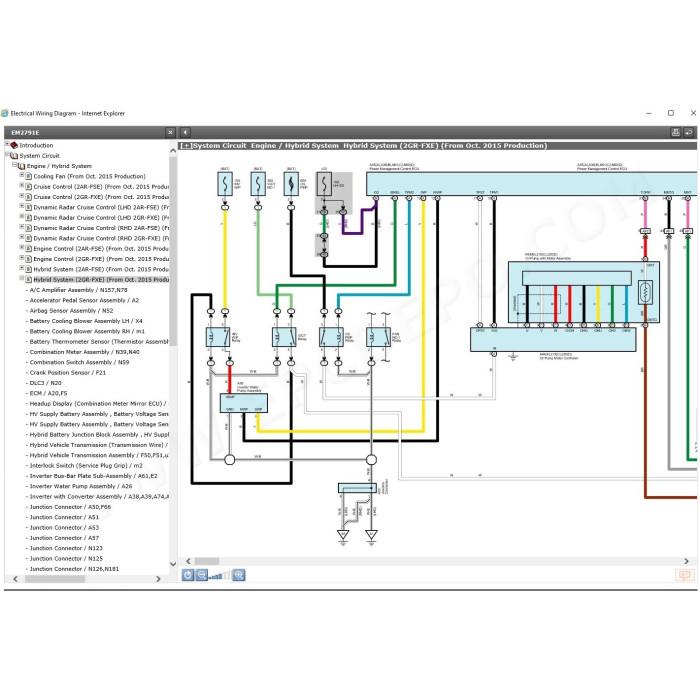Image resolution: width=700 pixels, height=700 pixels.
Task: Click the Hybrid System (2GR-FXE) document icon
Action: click(x=28, y=279)
